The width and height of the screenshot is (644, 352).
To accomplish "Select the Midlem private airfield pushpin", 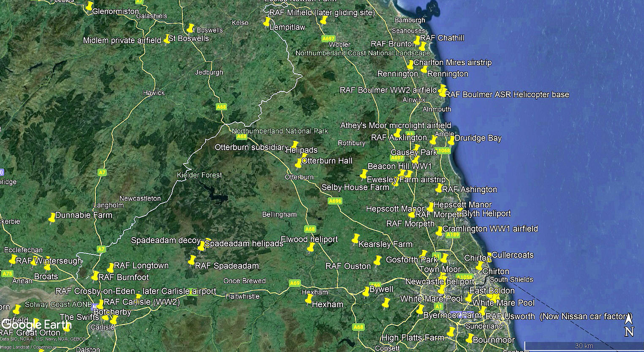I will click(167, 39).
